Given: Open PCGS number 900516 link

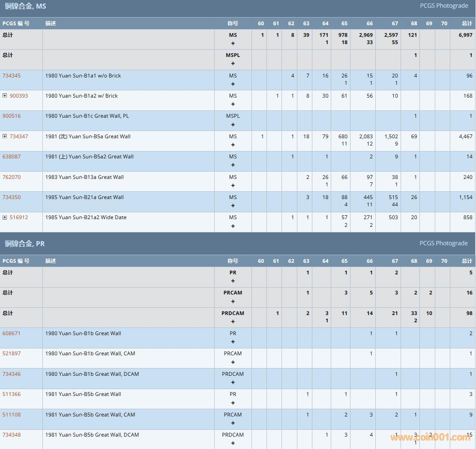Looking at the screenshot, I should pyautogui.click(x=12, y=116).
